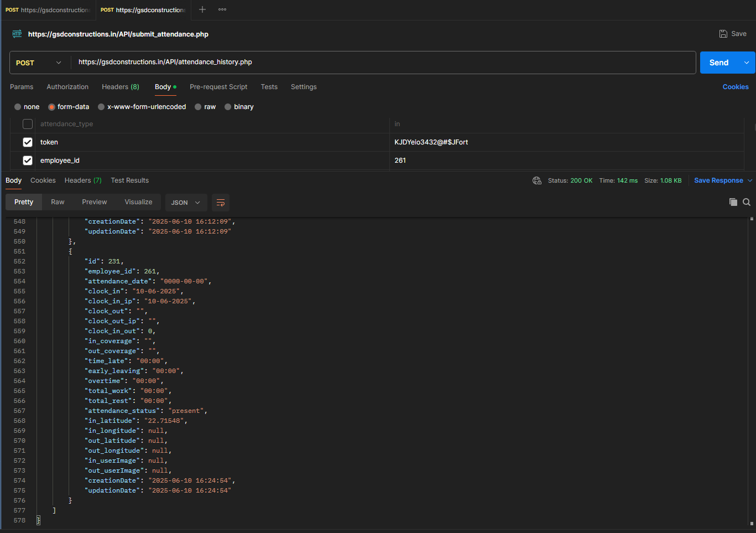756x533 pixels.
Task: Open the JSON format dropdown
Action: [186, 203]
